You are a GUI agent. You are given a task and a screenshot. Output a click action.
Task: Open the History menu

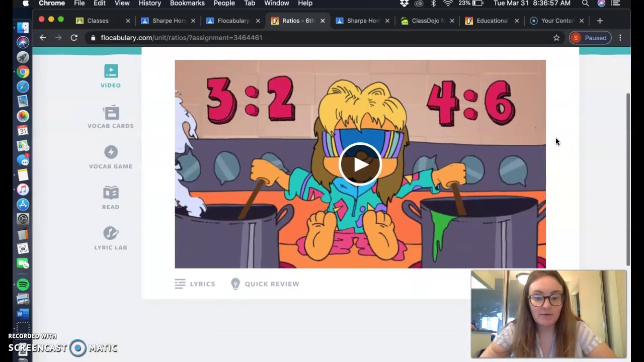point(149,4)
